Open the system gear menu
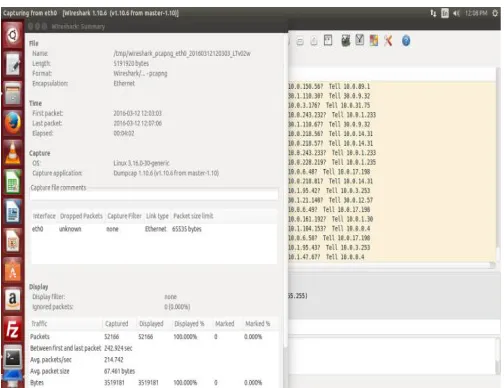Screen dimensions: 504x388 tap(495, 13)
